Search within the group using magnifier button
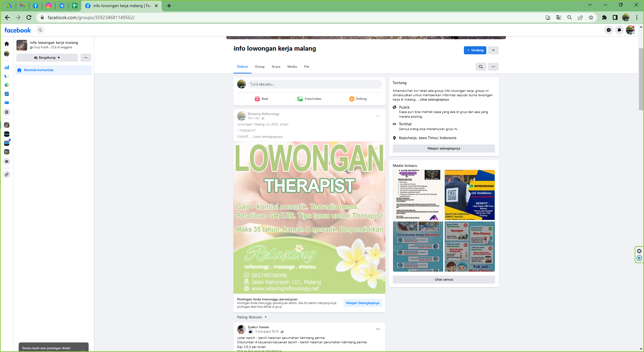Screen dimensions: 644x352 click(481, 67)
